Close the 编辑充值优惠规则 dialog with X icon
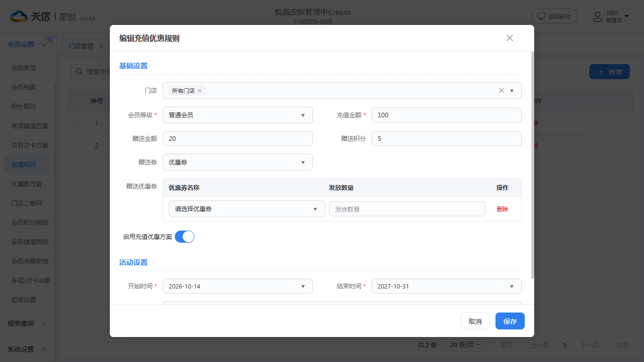 pos(510,38)
